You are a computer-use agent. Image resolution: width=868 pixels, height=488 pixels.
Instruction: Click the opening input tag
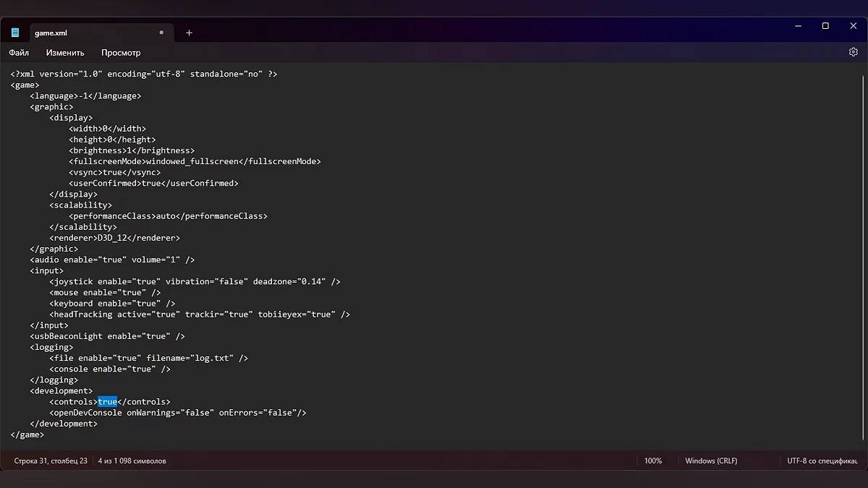(47, 270)
